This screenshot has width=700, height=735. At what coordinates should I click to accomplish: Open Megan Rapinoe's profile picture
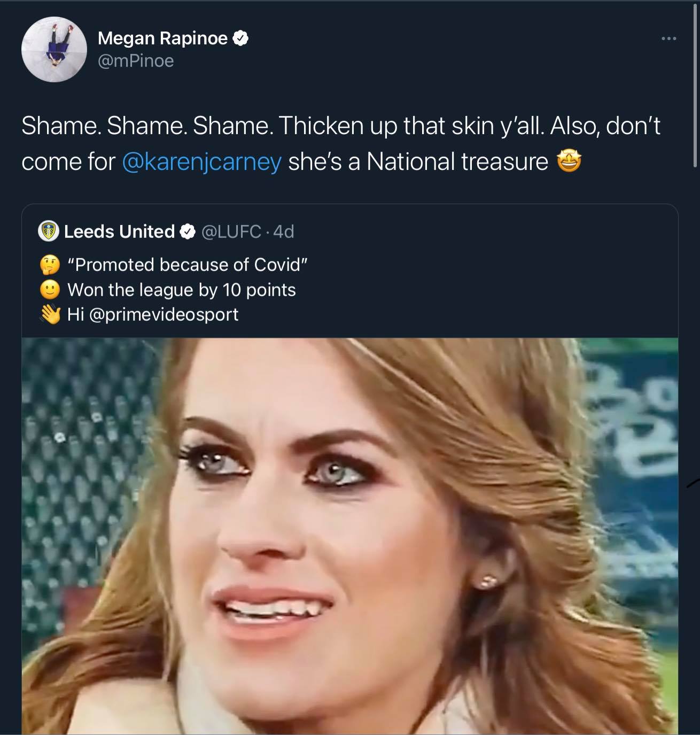pyautogui.click(x=54, y=49)
